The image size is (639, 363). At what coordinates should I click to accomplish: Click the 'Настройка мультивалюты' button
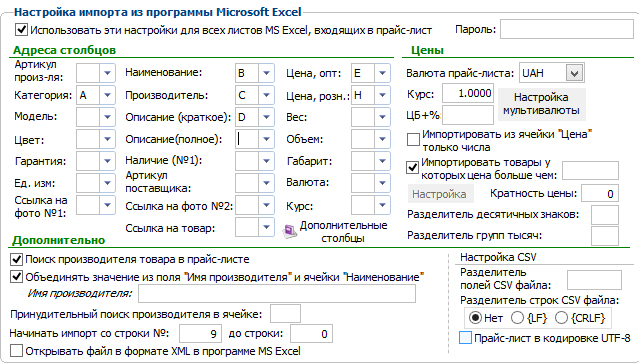coord(542,104)
